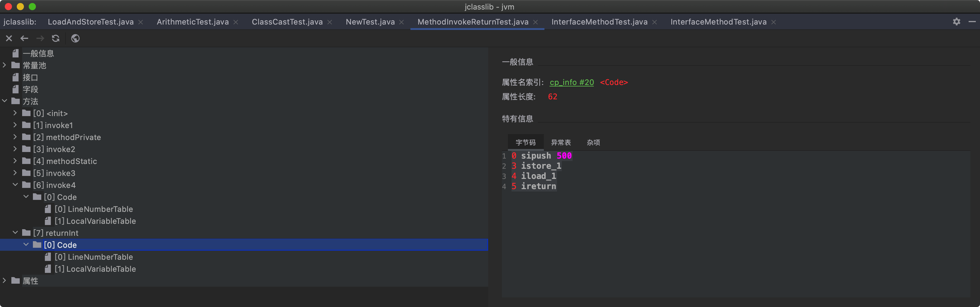Open the 异常表 tab

coord(561,143)
